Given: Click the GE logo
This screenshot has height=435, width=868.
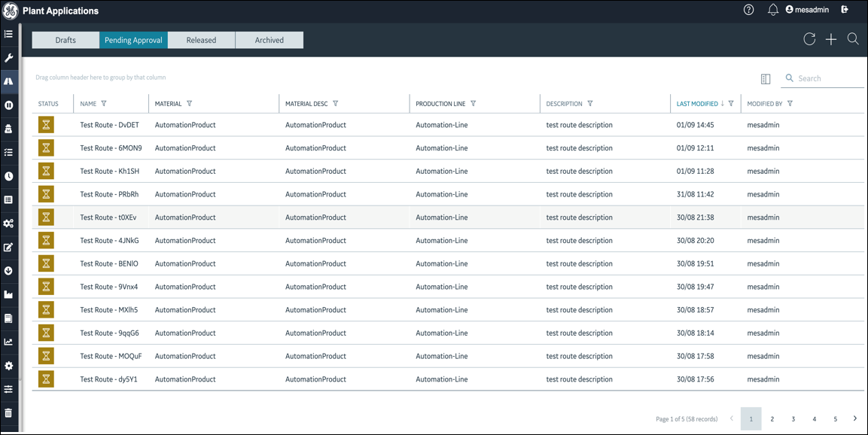Looking at the screenshot, I should (11, 11).
